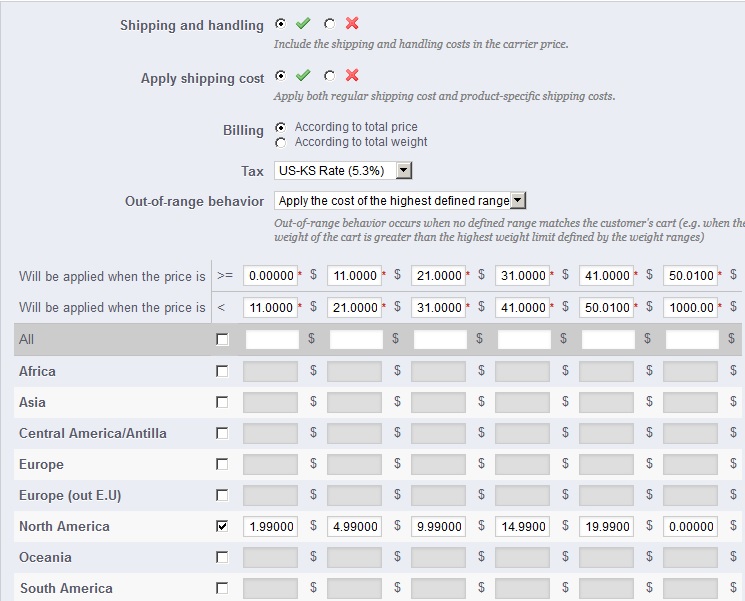
Task: Check the All zones checkbox
Action: tap(222, 340)
